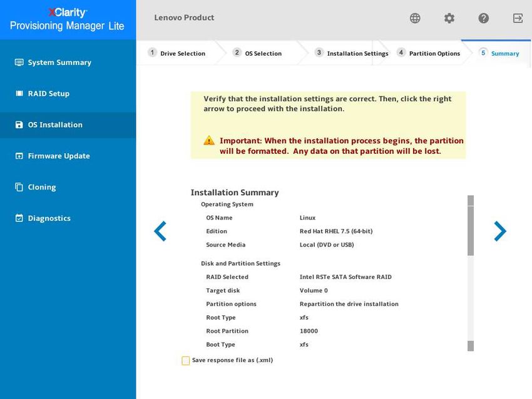Click the xfs value beside Root Type
532x399 pixels.
[304, 318]
